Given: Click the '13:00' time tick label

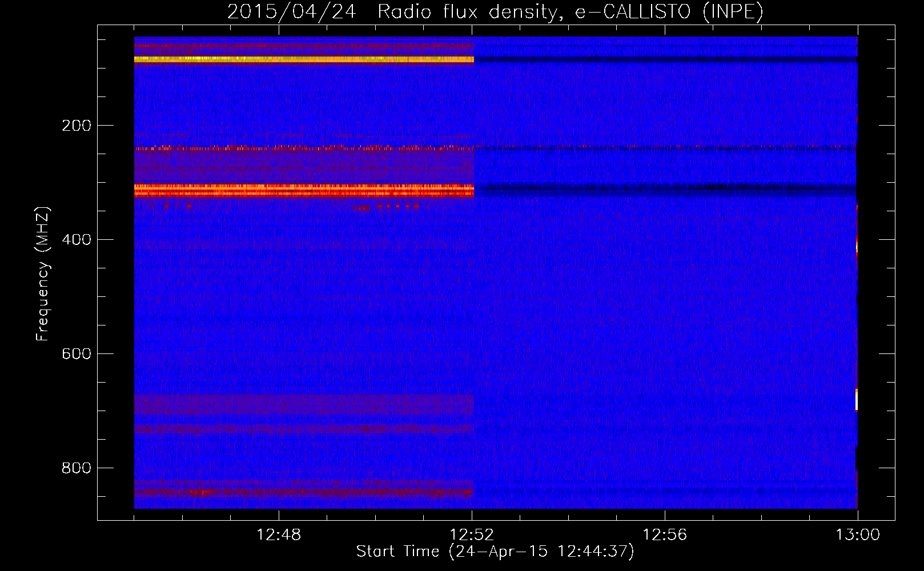Looking at the screenshot, I should click(x=858, y=535).
